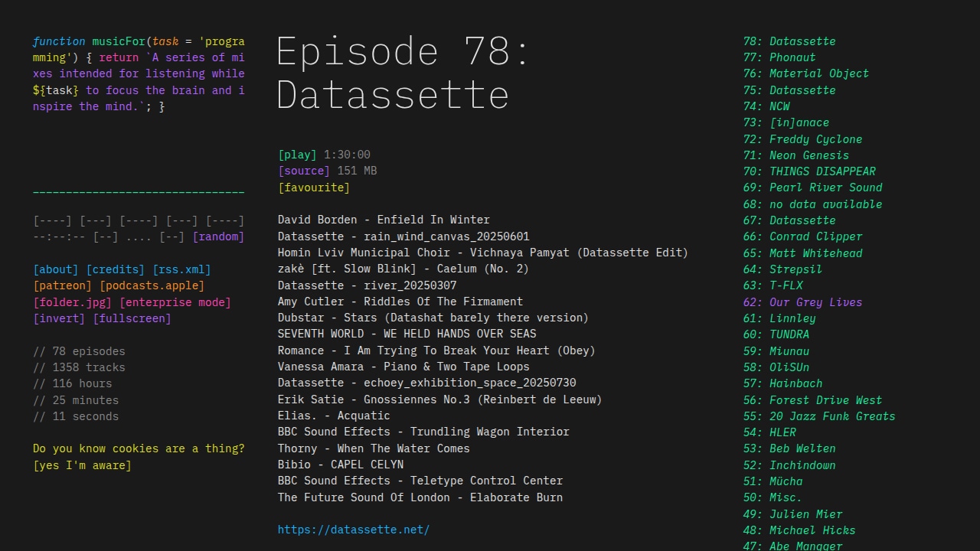Viewport: 980px width, 551px height.
Task: Go to episode 52: Inchindown
Action: point(789,465)
